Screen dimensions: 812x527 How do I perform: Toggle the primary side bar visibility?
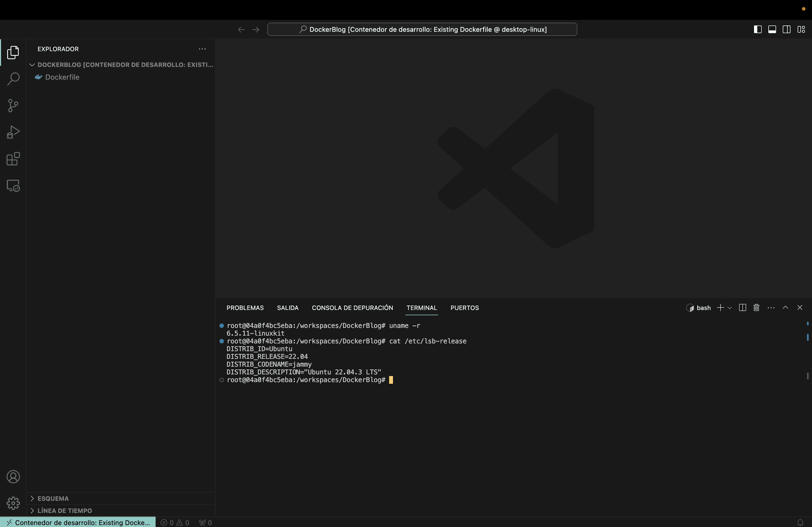pos(757,29)
